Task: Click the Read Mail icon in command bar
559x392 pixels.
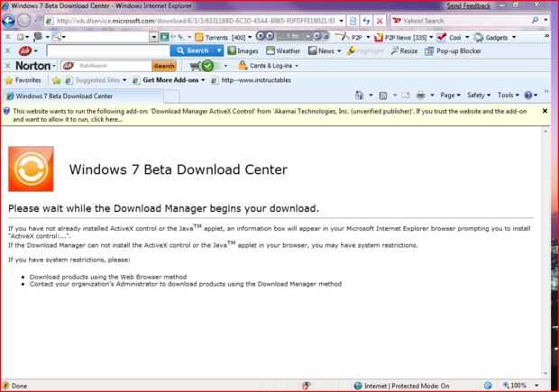Action: pyautogui.click(x=406, y=96)
